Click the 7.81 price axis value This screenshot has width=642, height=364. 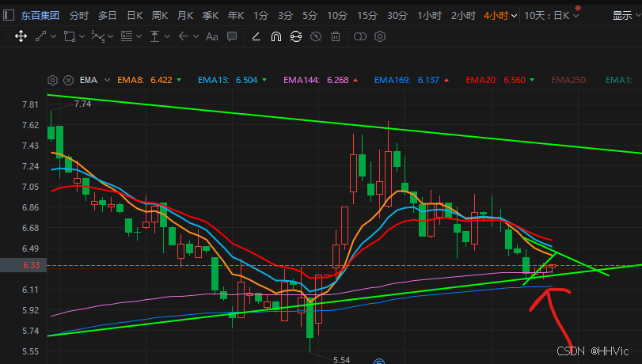point(30,104)
